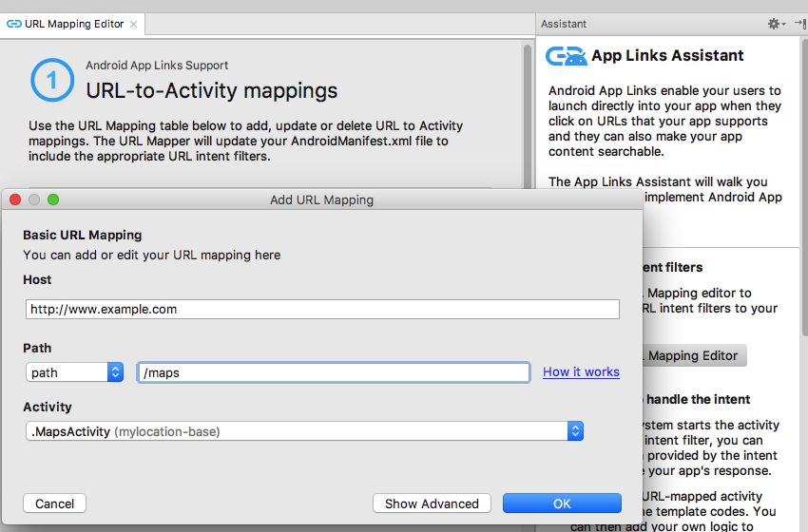808x532 pixels.
Task: Click the step 1 circle icon
Action: coord(51,81)
